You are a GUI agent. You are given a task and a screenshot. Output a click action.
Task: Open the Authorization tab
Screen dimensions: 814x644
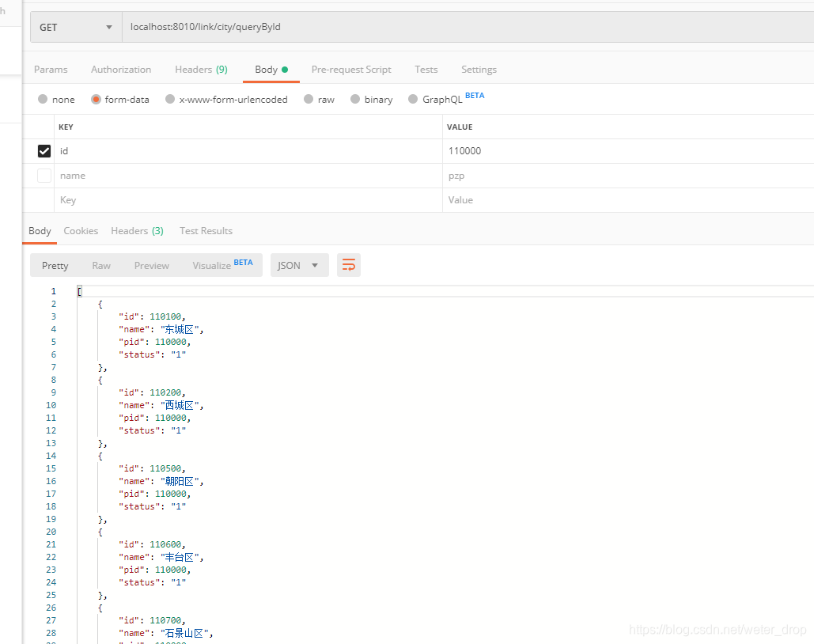coord(121,69)
